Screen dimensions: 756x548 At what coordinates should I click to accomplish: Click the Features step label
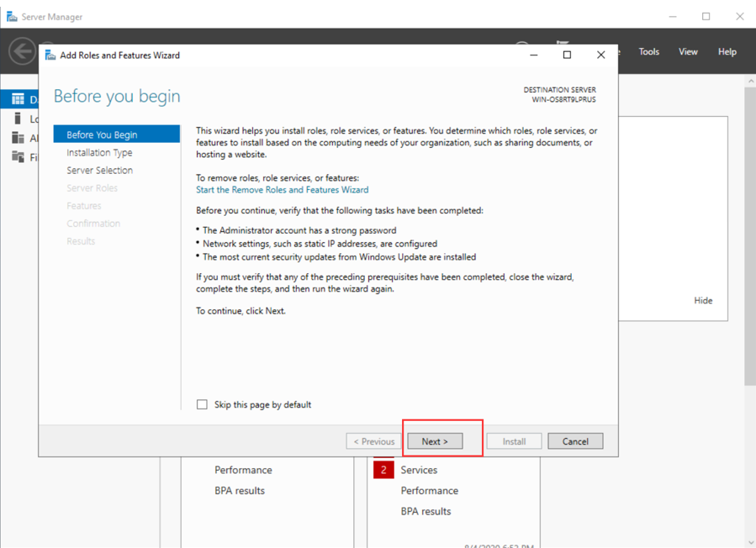(x=84, y=206)
